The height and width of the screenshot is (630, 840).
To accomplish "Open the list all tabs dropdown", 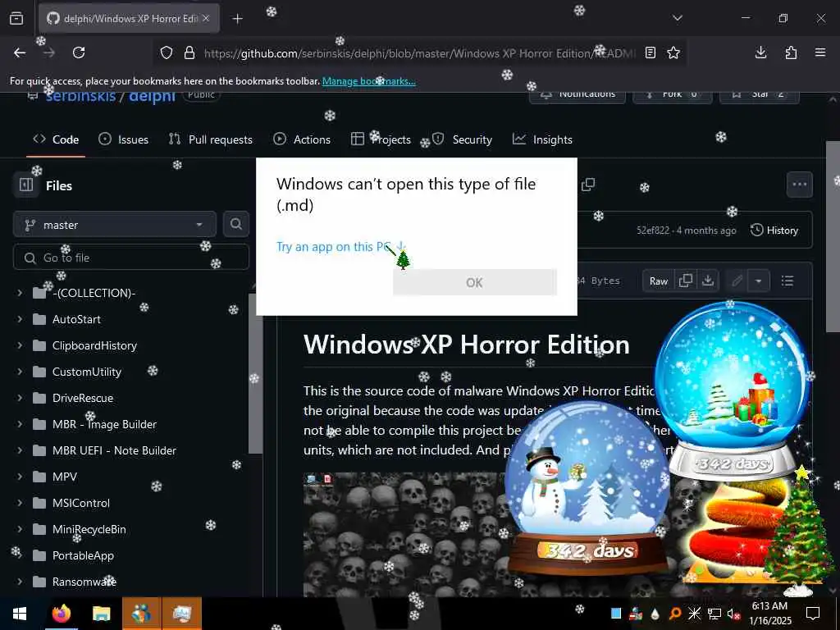I will click(x=677, y=18).
